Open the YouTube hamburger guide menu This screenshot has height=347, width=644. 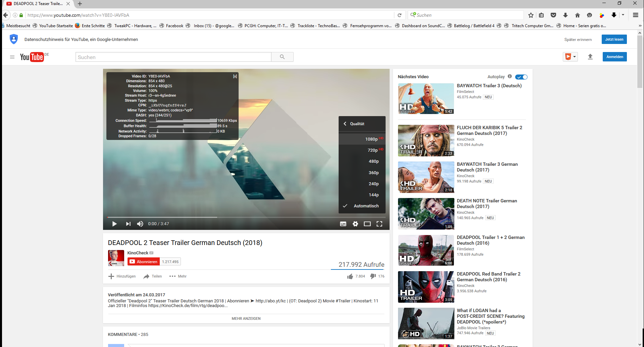point(12,57)
